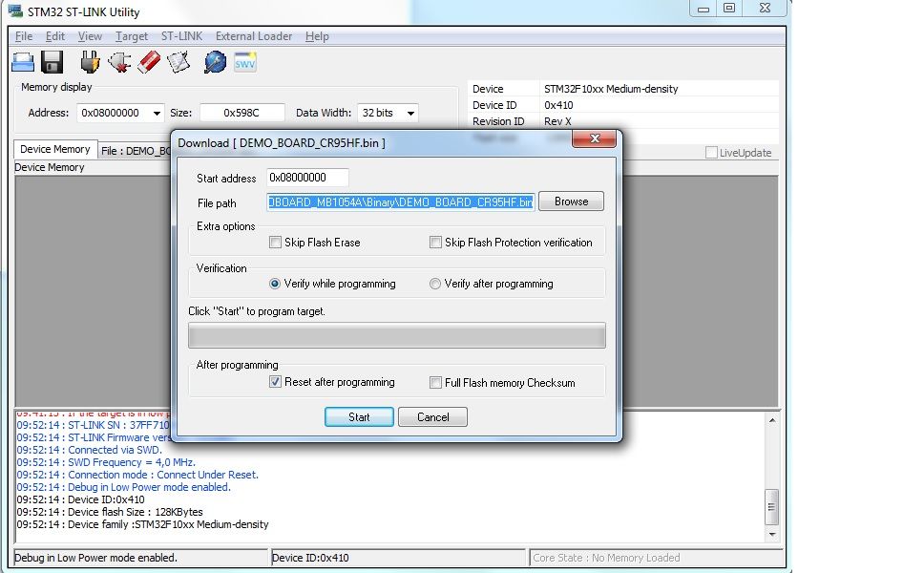Click the Disconnect from target icon
The height and width of the screenshot is (573, 924).
[119, 62]
